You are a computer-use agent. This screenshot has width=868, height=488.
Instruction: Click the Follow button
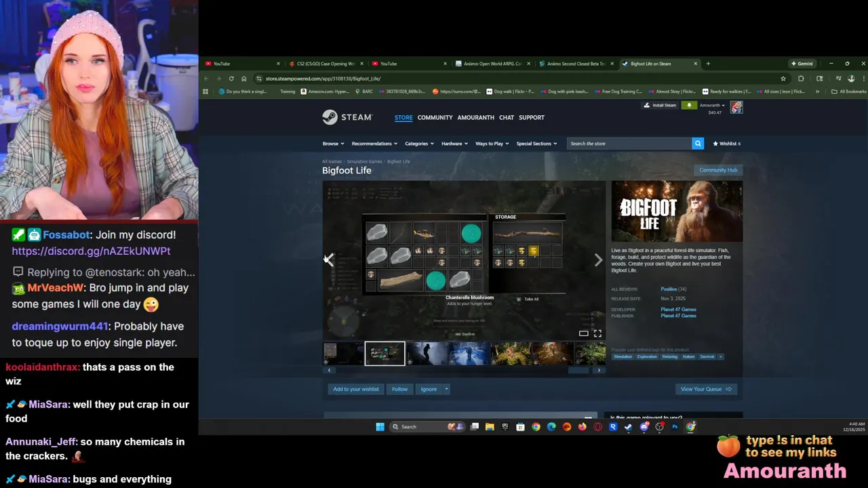(399, 389)
